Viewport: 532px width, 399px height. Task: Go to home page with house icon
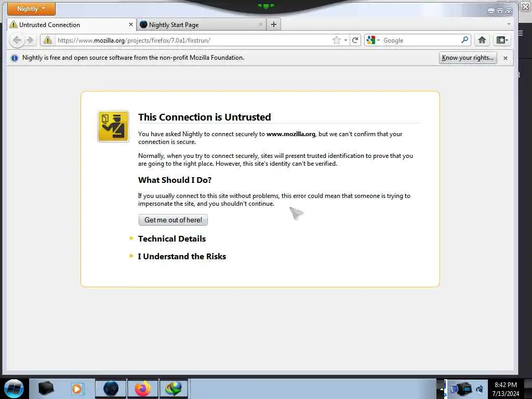[482, 41]
